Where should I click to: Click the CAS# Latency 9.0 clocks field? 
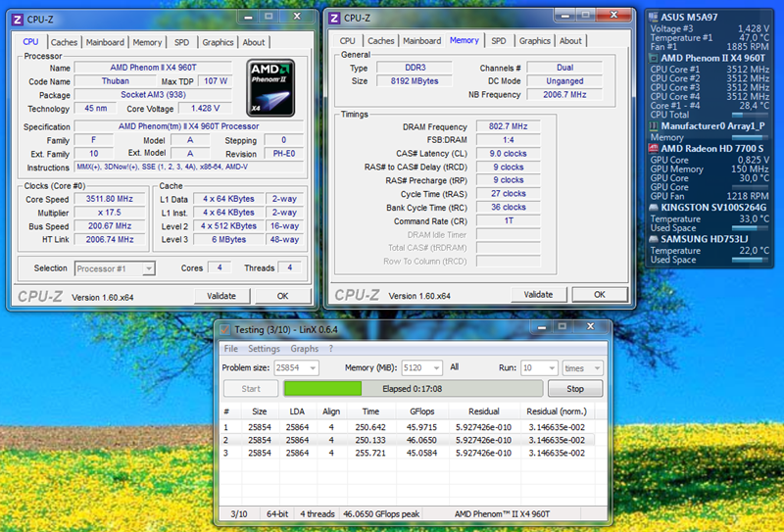pyautogui.click(x=508, y=154)
